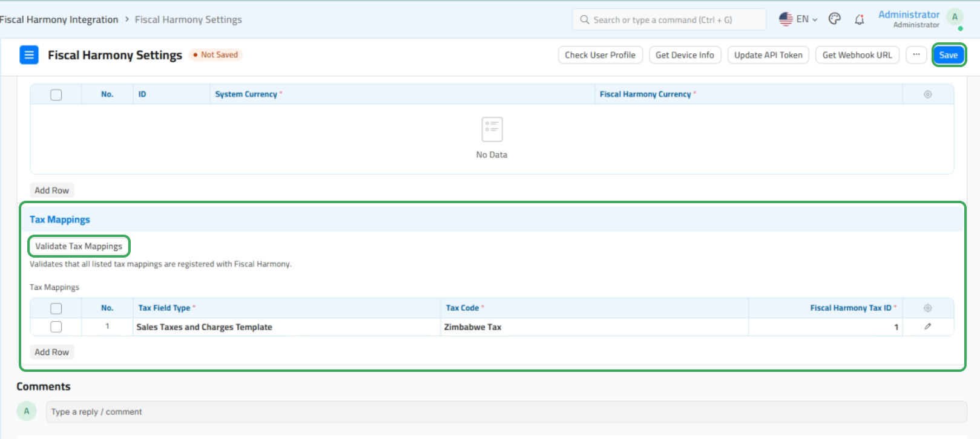Open Fiscal Harmony Settings breadcrumb
980x439 pixels.
[x=188, y=19]
